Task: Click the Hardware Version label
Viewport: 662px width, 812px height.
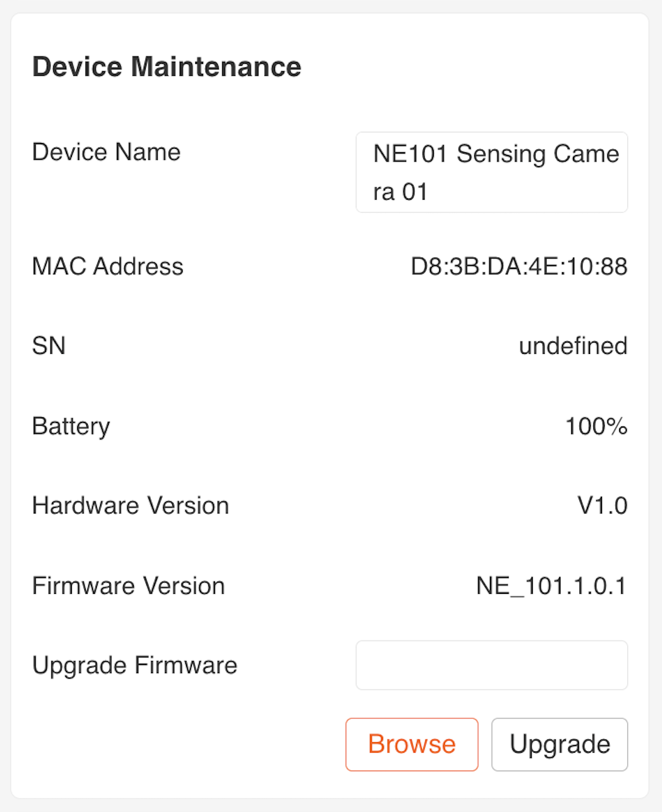Action: (130, 506)
